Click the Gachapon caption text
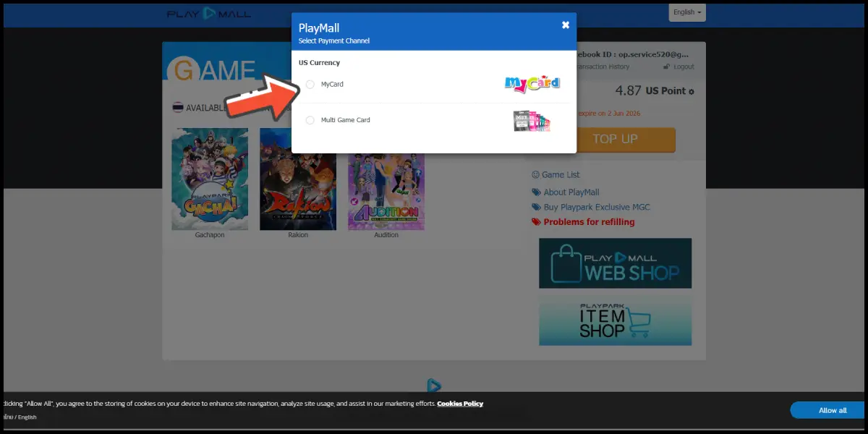Image resolution: width=868 pixels, height=434 pixels. (210, 235)
